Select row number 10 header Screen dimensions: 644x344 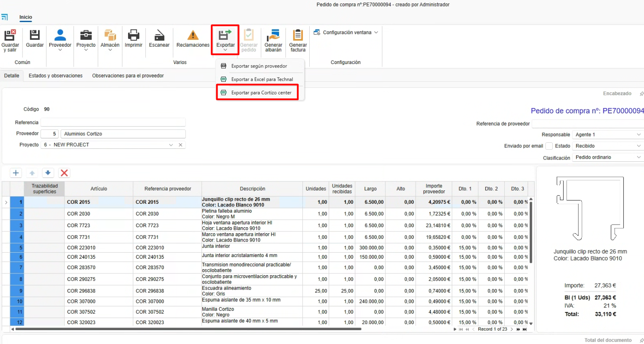[17, 301]
